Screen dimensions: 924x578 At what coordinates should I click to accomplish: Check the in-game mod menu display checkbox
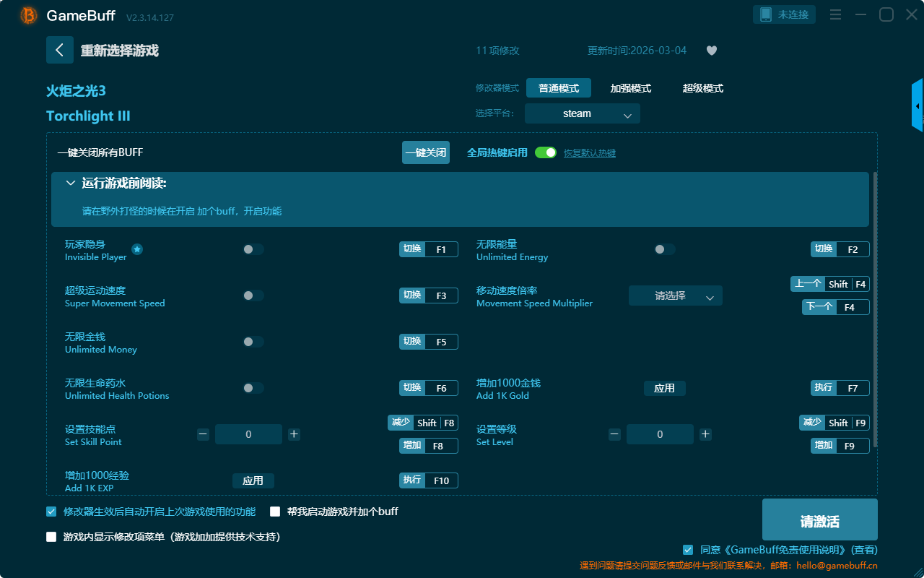51,537
